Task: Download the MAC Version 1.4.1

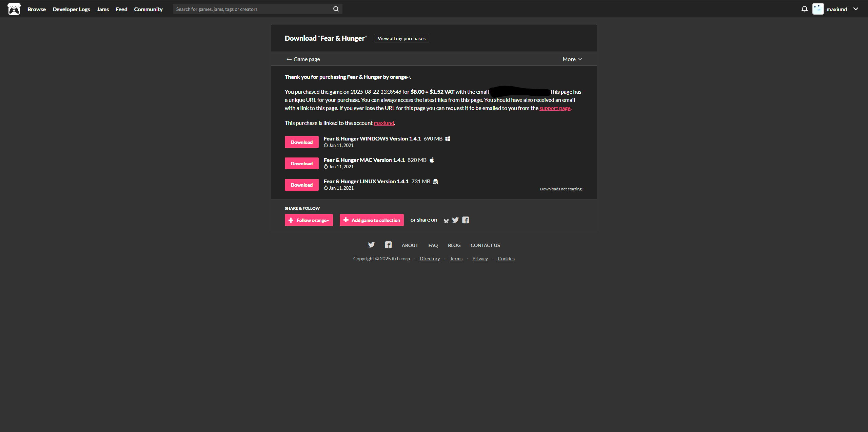Action: coord(302,164)
